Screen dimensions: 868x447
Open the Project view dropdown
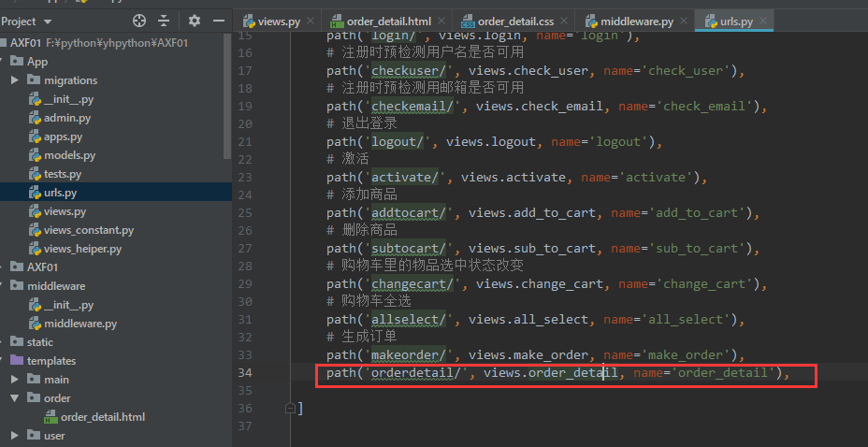(47, 22)
